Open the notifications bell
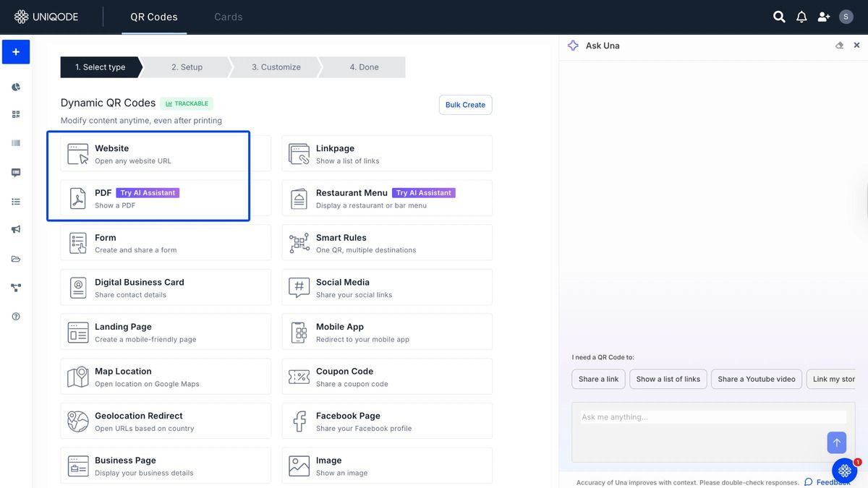 (801, 17)
